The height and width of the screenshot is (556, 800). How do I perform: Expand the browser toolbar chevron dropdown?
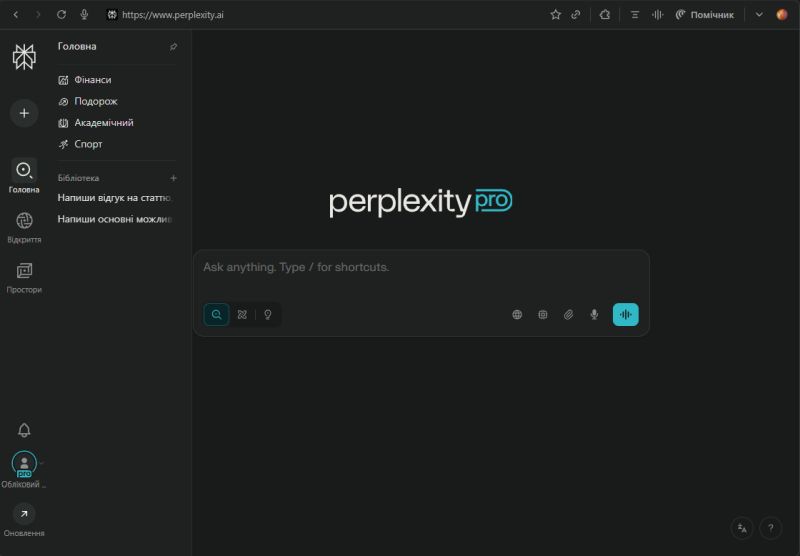point(759,15)
